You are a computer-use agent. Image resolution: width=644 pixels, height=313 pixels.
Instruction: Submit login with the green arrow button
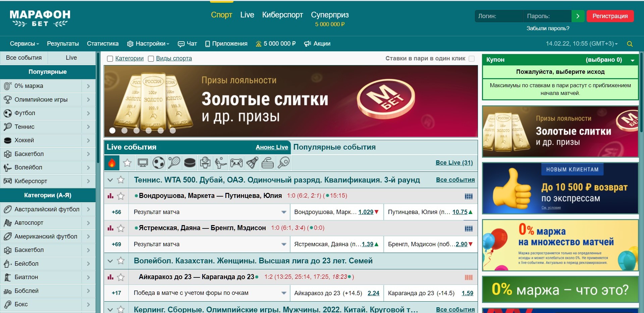(x=578, y=16)
